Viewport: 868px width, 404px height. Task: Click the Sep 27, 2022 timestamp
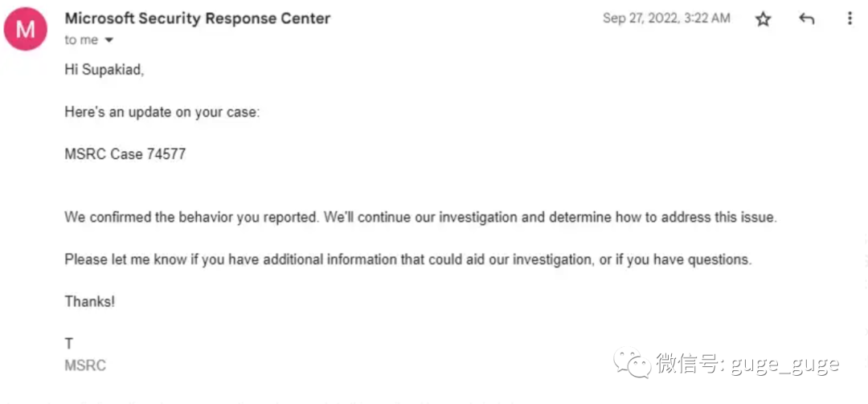(666, 18)
